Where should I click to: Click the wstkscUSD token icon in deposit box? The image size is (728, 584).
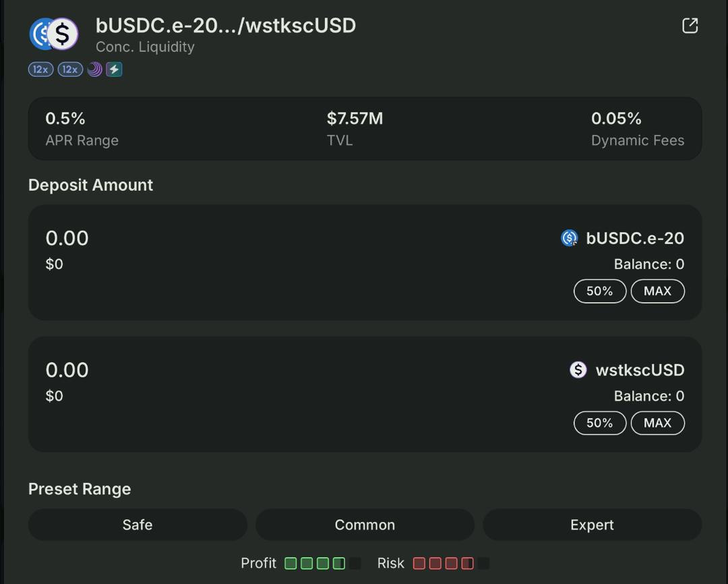tap(578, 370)
